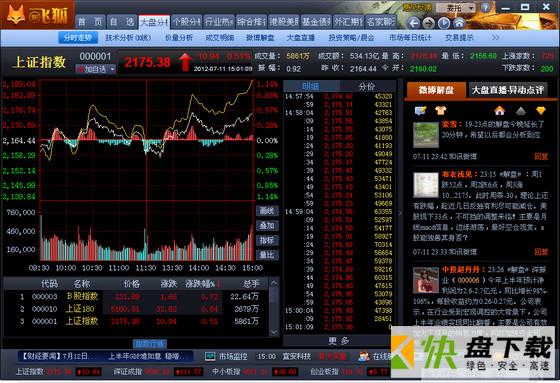Image resolution: width=560 pixels, height=383 pixels.
Task: Reply to the 07-11 23:42 post
Action: 541,156
